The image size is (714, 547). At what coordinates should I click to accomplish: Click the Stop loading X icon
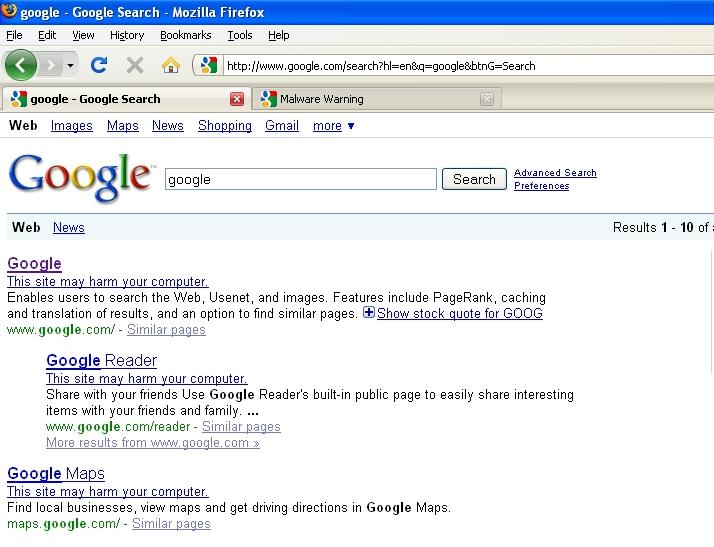pos(135,65)
